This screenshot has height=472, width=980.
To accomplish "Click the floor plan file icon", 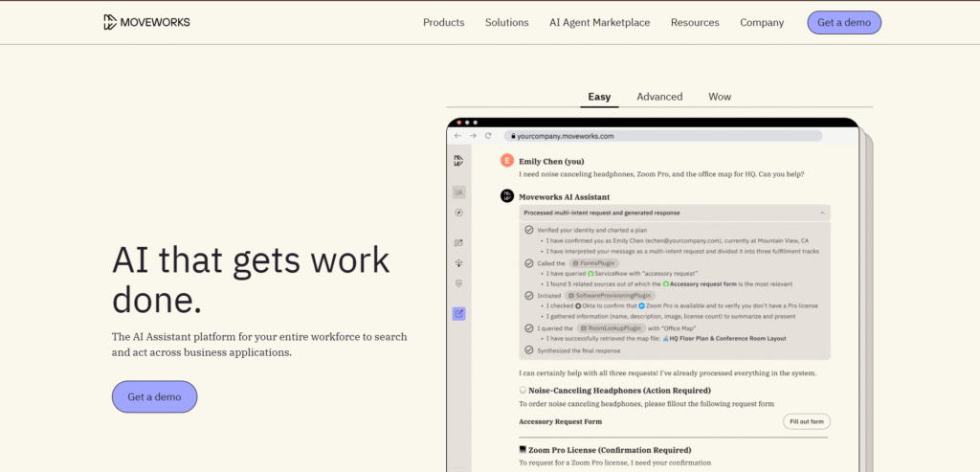I will 665,338.
